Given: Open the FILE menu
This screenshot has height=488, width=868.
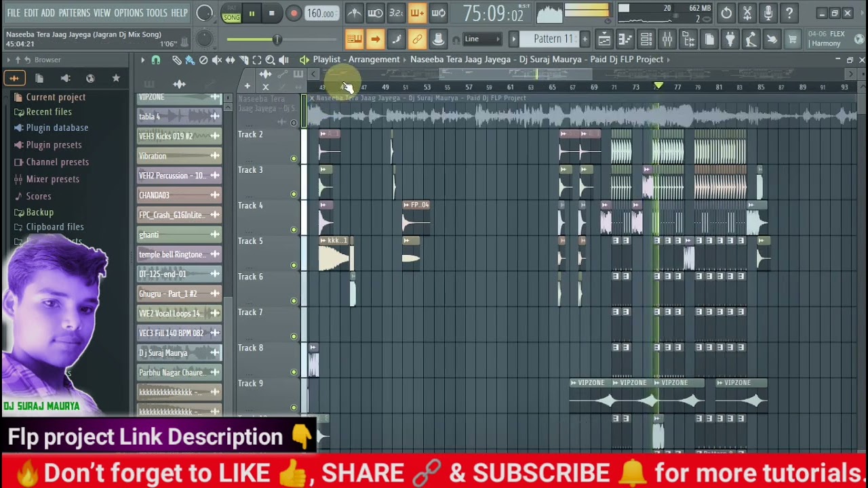Looking at the screenshot, I should (x=13, y=13).
